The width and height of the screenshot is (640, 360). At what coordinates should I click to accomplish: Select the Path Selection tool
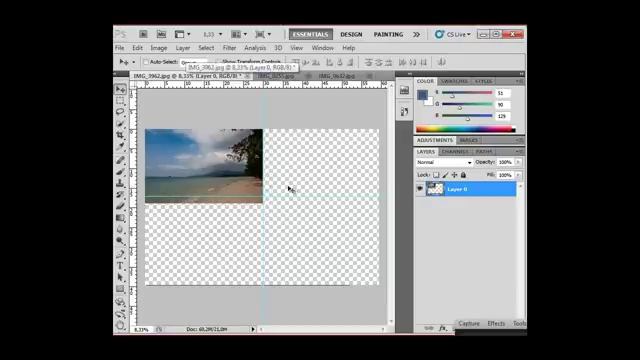coord(120,278)
